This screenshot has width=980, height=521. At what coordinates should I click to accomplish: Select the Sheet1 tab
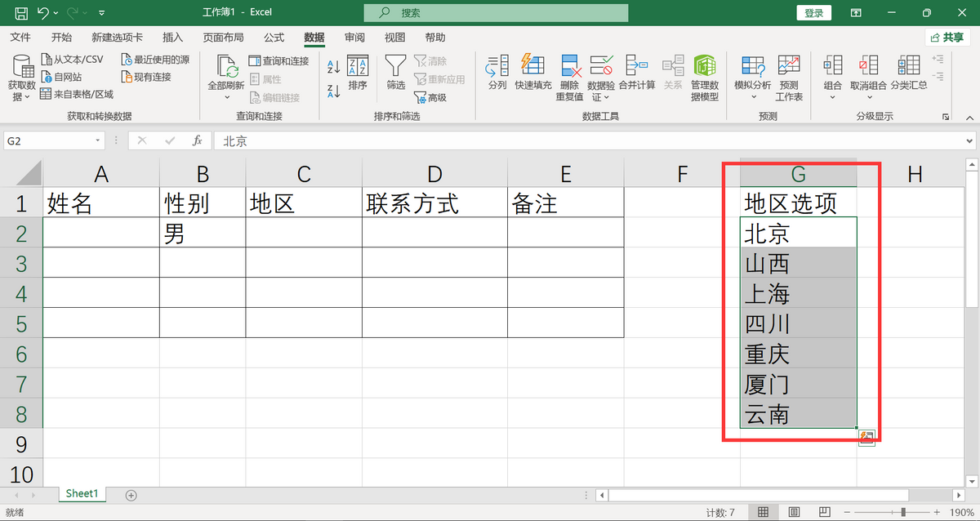(x=82, y=494)
